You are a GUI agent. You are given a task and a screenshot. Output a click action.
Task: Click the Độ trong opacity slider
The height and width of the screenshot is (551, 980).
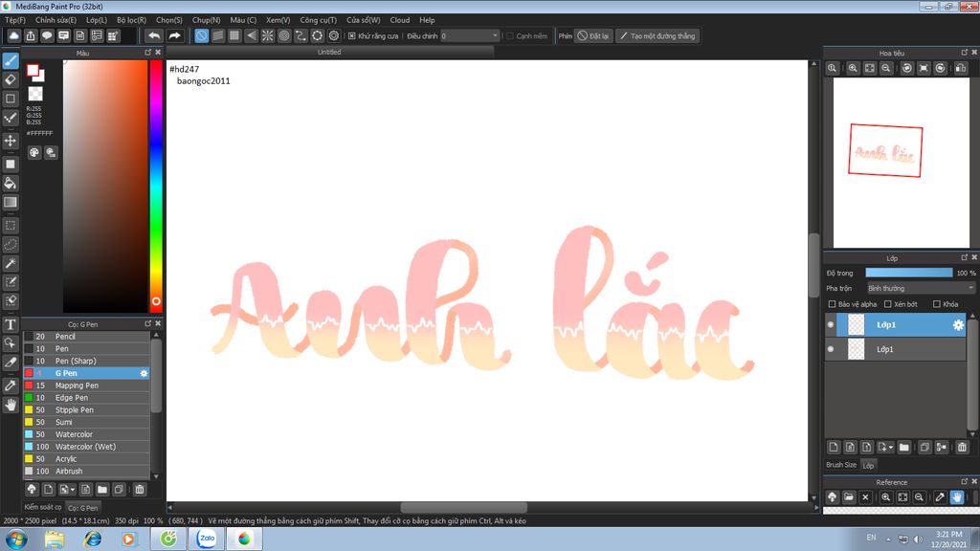[909, 273]
